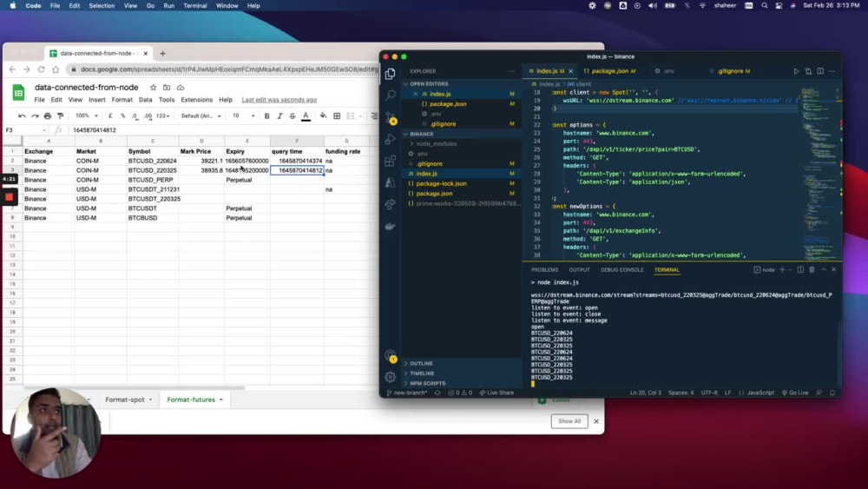Split the terminal panel
The image size is (868, 489).
(x=800, y=270)
